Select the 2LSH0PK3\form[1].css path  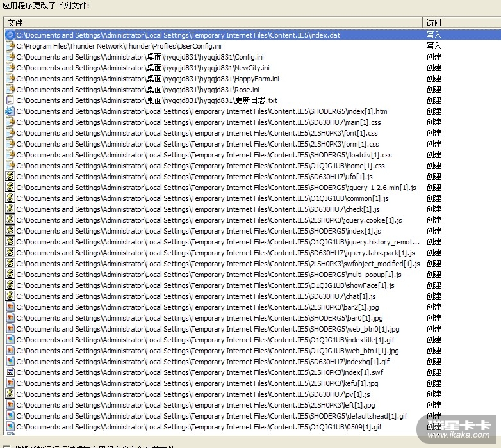[x=197, y=143]
